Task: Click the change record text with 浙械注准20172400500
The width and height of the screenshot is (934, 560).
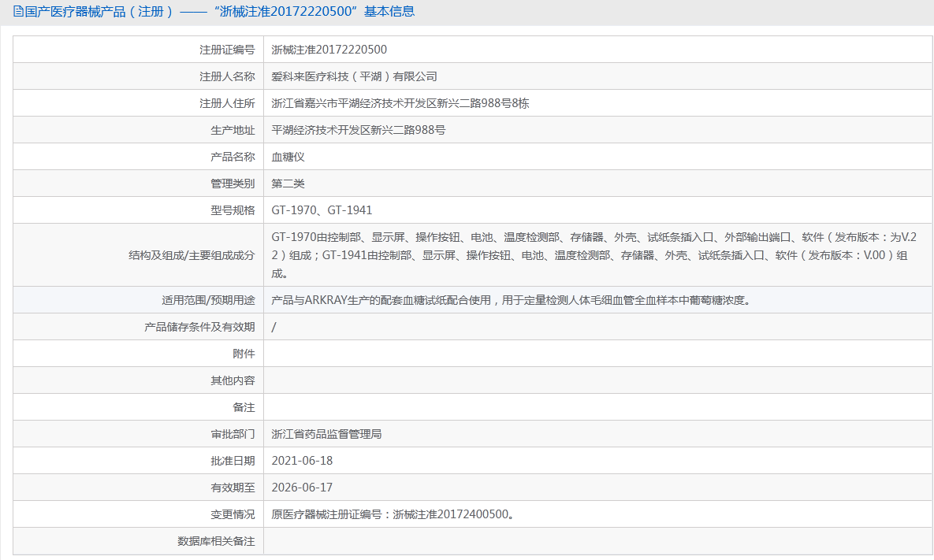Action: coord(393,514)
